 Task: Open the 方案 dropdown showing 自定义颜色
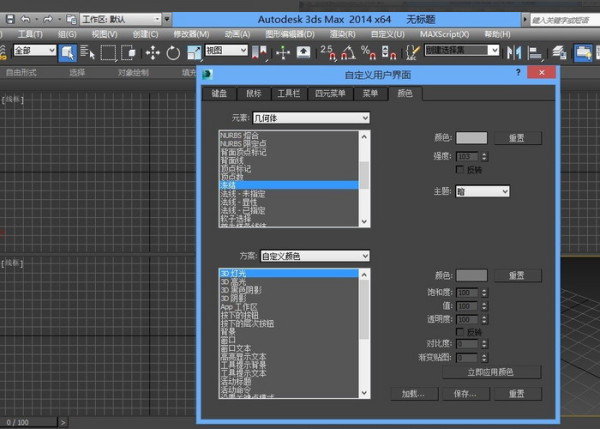coord(315,256)
